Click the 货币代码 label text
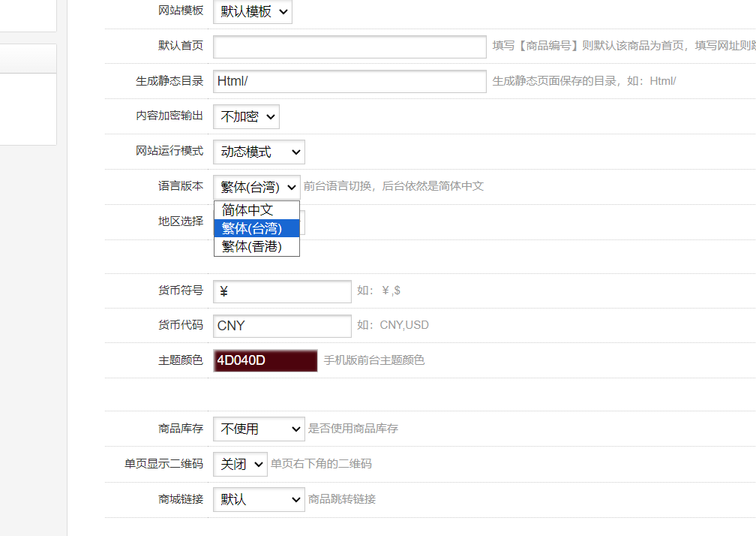 click(181, 325)
